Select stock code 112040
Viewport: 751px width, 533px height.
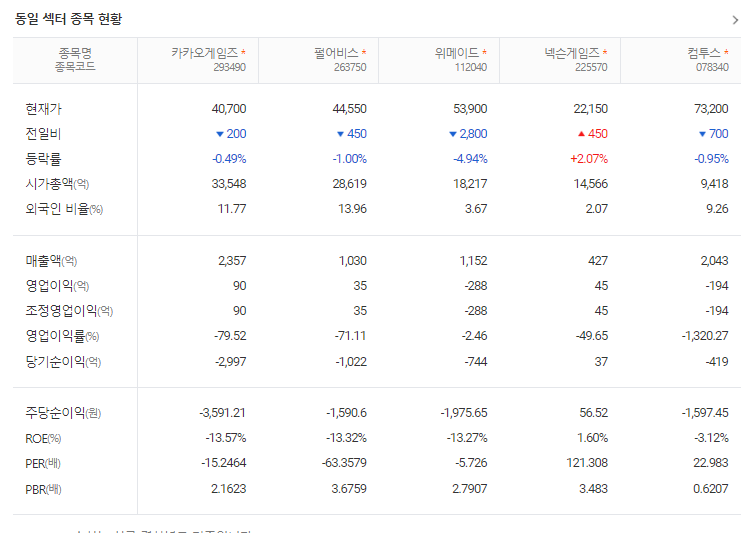471,68
